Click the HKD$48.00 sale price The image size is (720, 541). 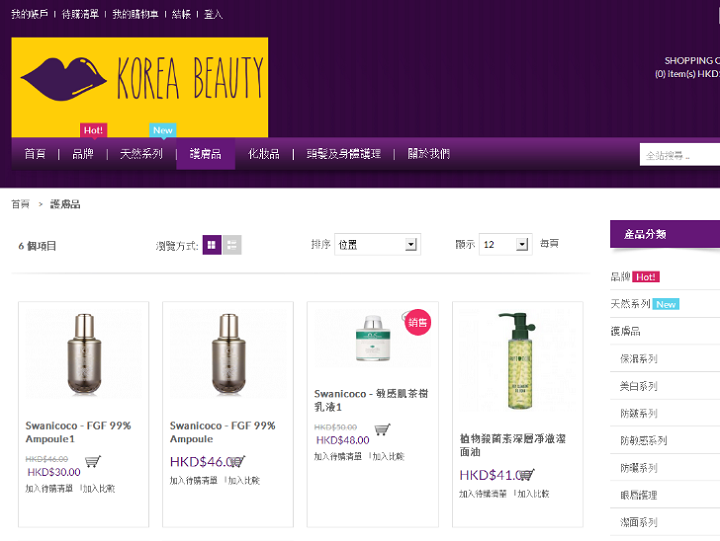coord(343,440)
